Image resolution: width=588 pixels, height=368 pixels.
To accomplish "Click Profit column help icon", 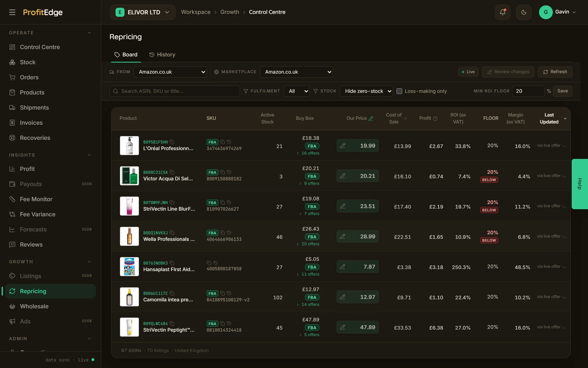I will pos(435,118).
